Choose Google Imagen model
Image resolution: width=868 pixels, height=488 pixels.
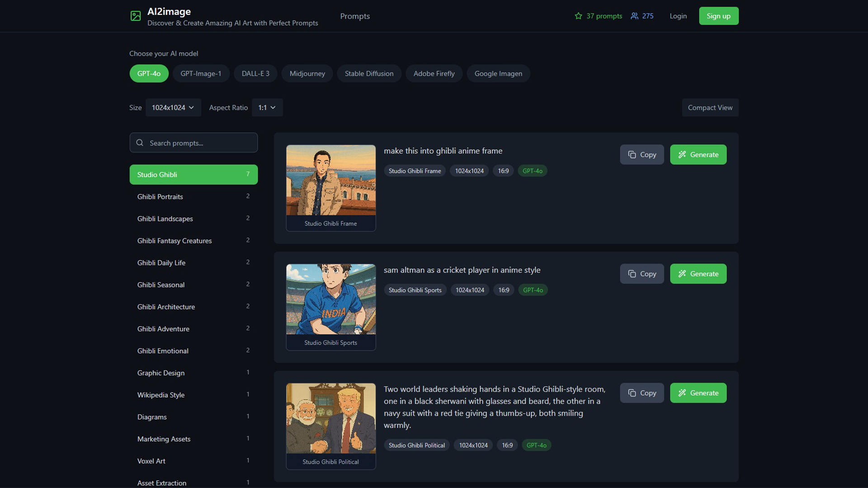point(498,74)
